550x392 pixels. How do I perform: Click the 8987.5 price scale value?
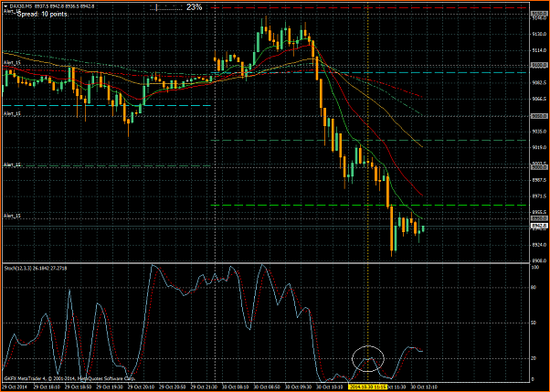(541, 180)
